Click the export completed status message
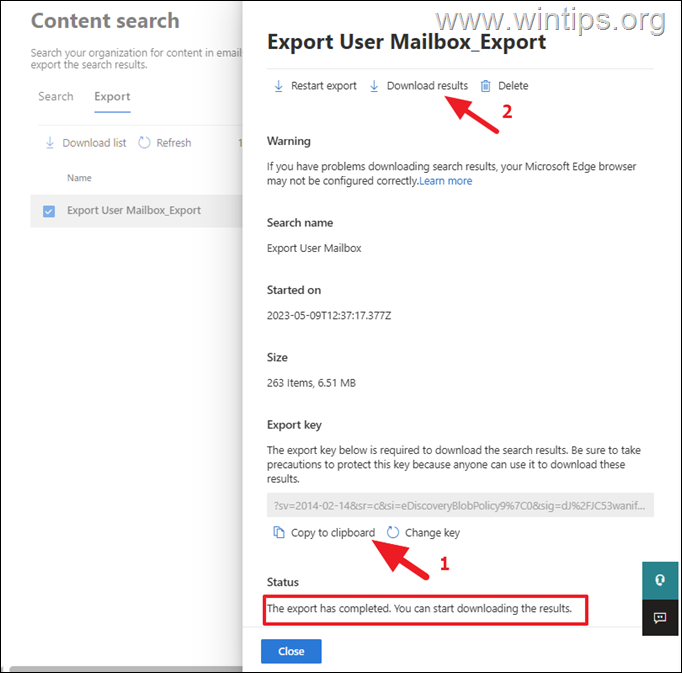 (419, 608)
